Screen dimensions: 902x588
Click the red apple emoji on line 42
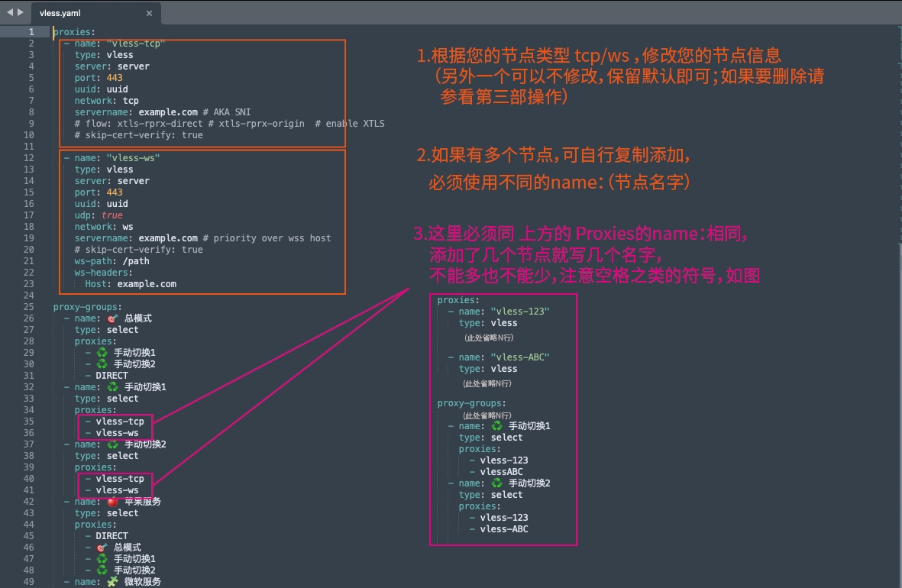(113, 502)
